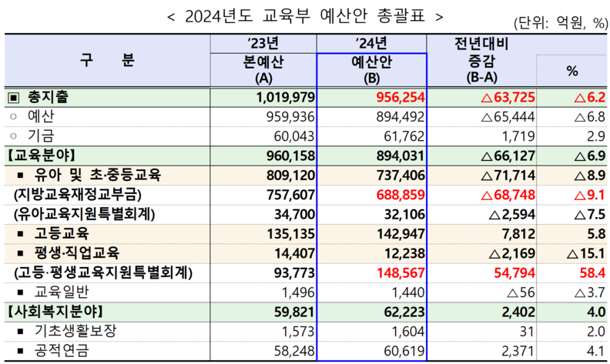Screen dimensions: 610x364
Task: Select the value 14,407
Action: click(x=294, y=253)
